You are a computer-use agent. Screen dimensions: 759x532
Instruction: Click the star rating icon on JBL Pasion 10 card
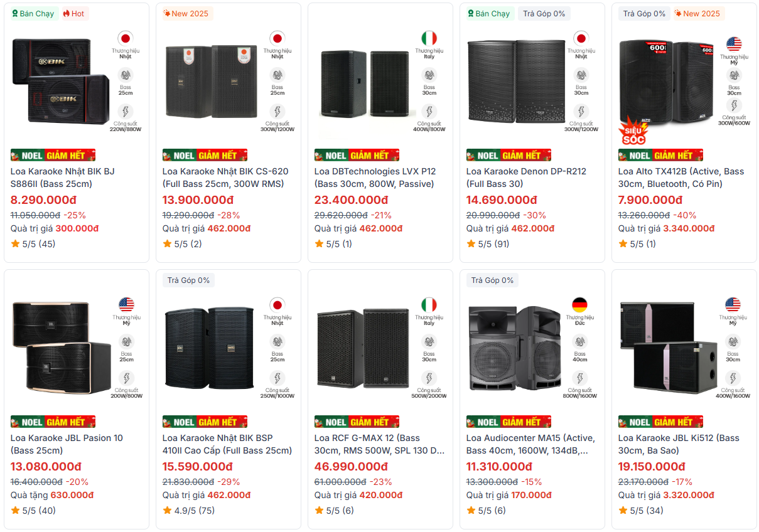pos(15,511)
